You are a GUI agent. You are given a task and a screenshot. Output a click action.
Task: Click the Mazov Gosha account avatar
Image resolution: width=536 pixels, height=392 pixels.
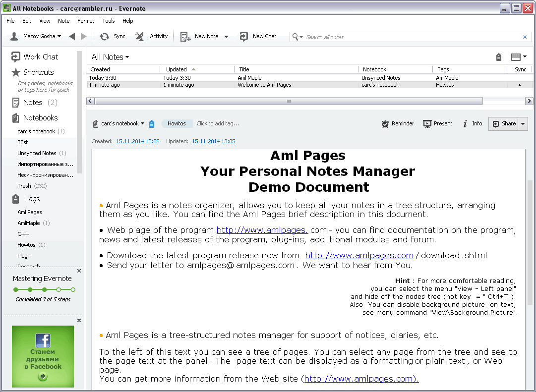point(14,36)
